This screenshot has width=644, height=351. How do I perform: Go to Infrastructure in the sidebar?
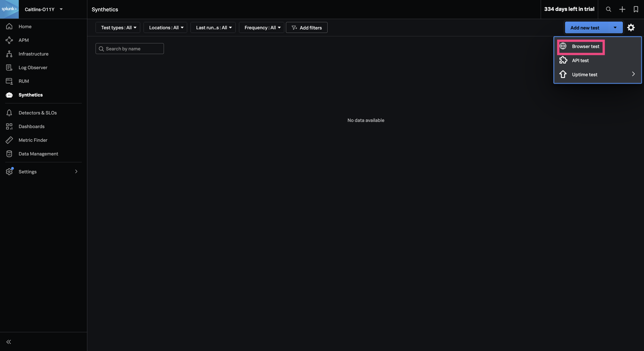[33, 54]
